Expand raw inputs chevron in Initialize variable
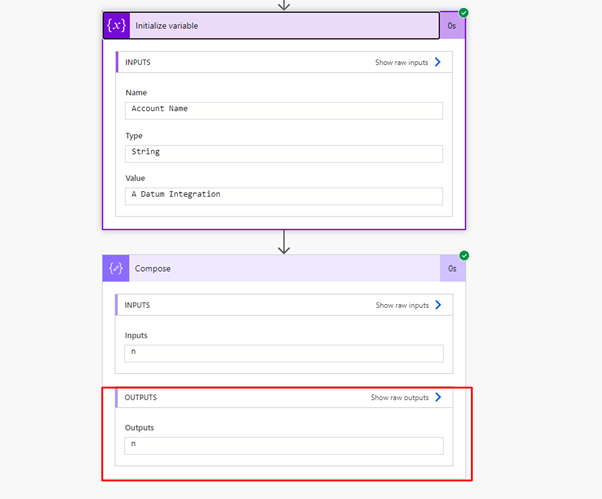The height and width of the screenshot is (499, 602). 438,62
